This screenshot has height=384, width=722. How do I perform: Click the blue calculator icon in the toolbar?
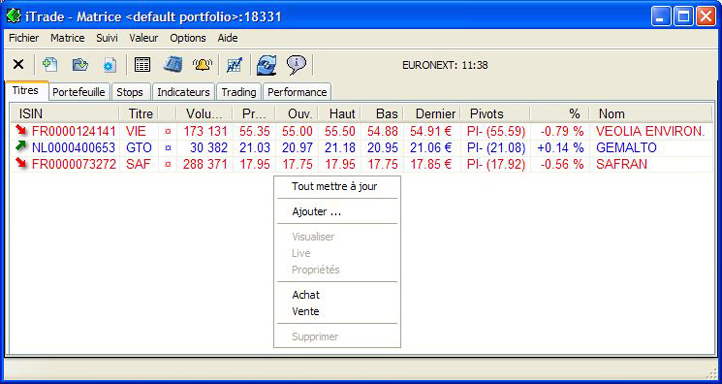(173, 64)
